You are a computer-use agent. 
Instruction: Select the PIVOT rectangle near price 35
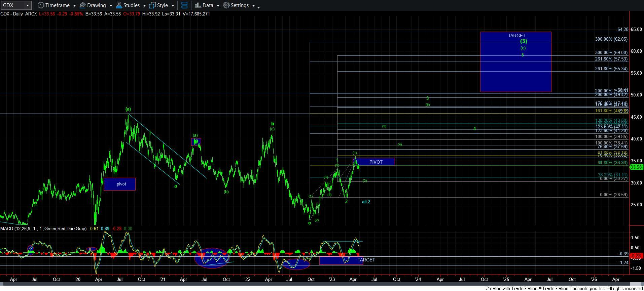(375, 162)
